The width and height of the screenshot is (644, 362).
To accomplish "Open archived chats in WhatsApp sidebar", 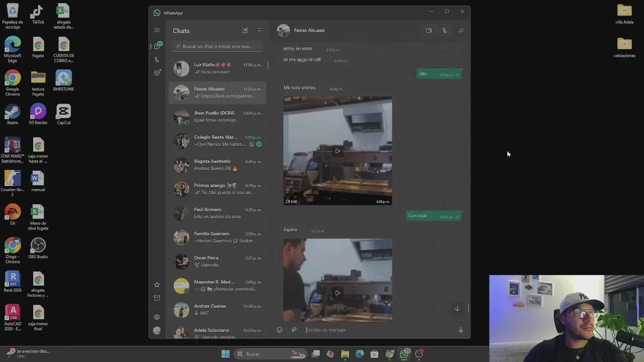I will coord(157,298).
